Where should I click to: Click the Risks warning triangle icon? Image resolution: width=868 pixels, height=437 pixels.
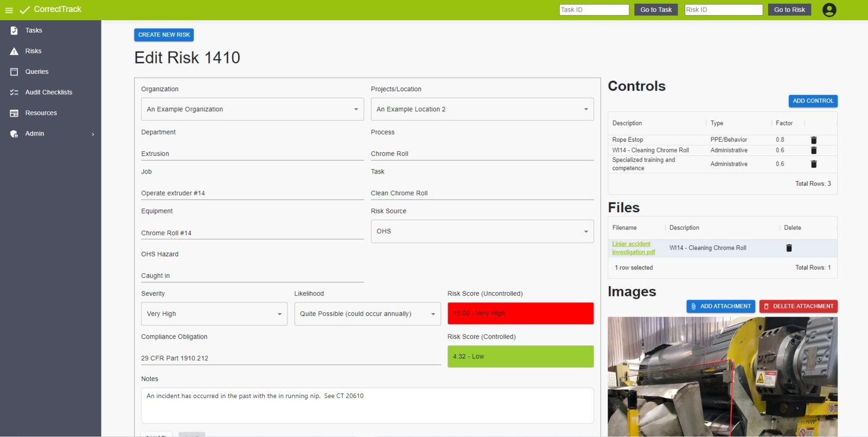[x=14, y=52]
